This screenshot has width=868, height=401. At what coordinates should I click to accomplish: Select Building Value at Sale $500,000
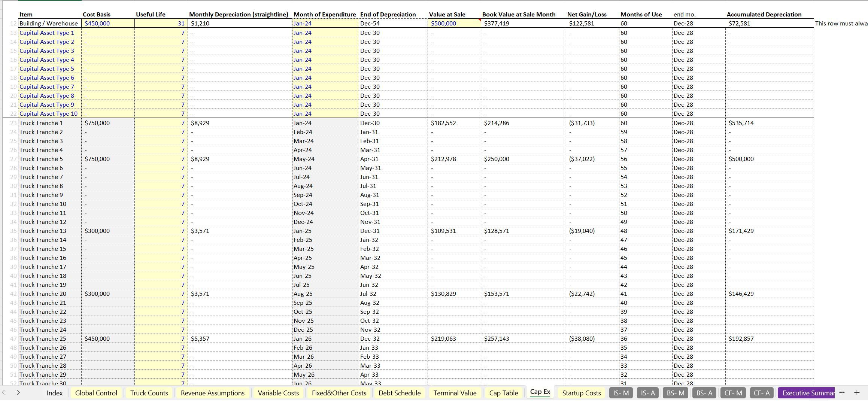pos(454,23)
